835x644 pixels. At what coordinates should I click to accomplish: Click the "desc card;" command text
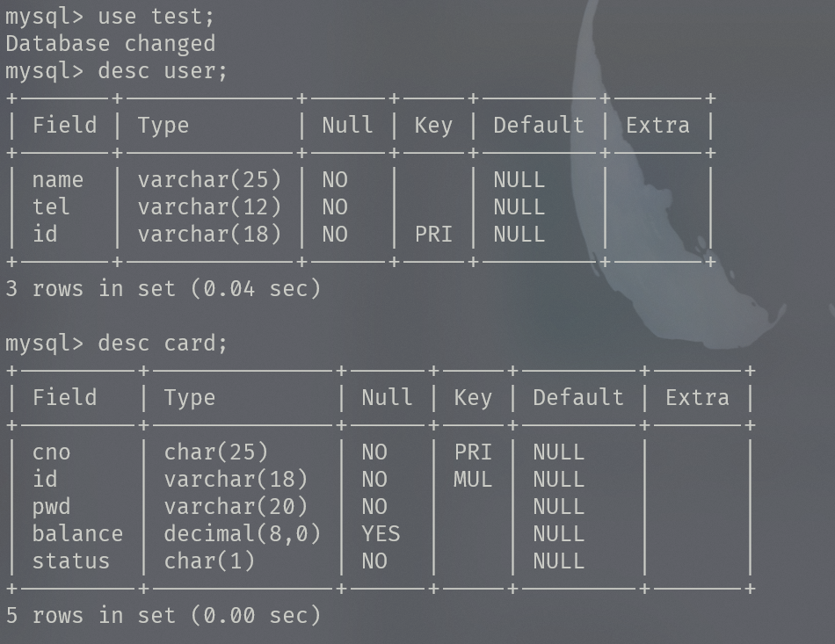pyautogui.click(x=163, y=343)
